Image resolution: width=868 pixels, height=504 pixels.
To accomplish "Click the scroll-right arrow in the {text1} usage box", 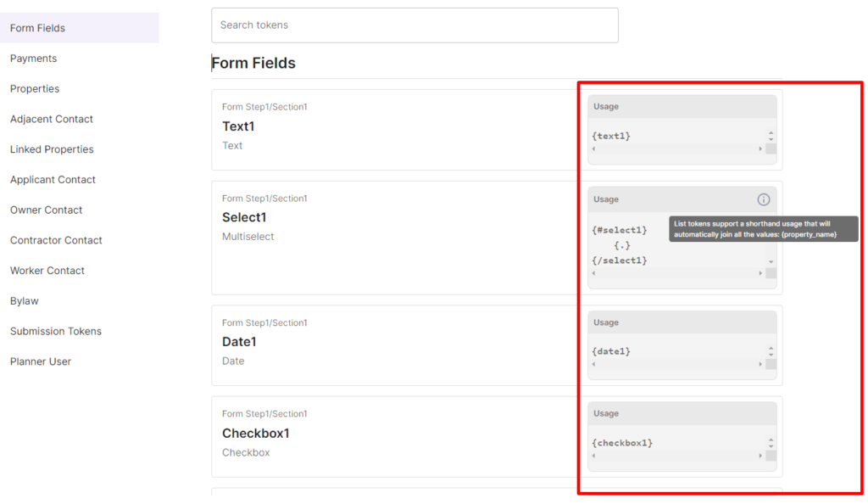I will pyautogui.click(x=759, y=149).
